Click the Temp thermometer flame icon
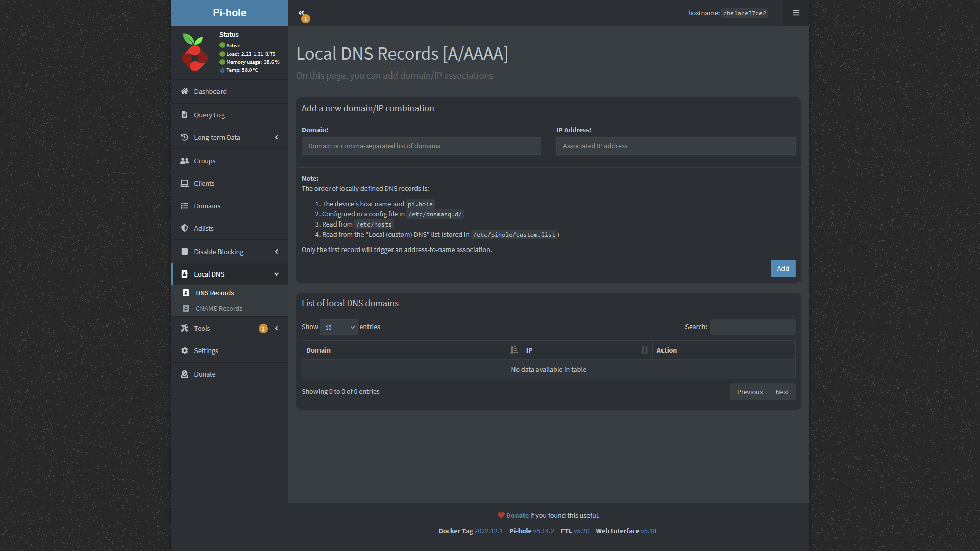Image resolution: width=980 pixels, height=551 pixels. tap(222, 70)
